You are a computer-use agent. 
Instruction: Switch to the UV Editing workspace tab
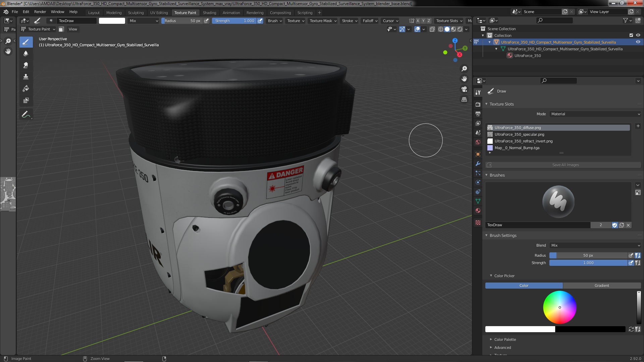159,13
